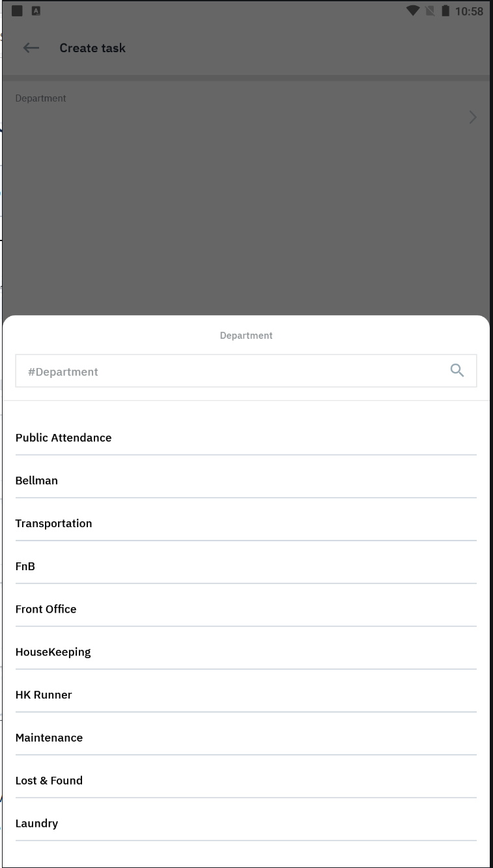Image resolution: width=493 pixels, height=868 pixels.
Task: Select Public Attendance department
Action: pyautogui.click(x=63, y=438)
